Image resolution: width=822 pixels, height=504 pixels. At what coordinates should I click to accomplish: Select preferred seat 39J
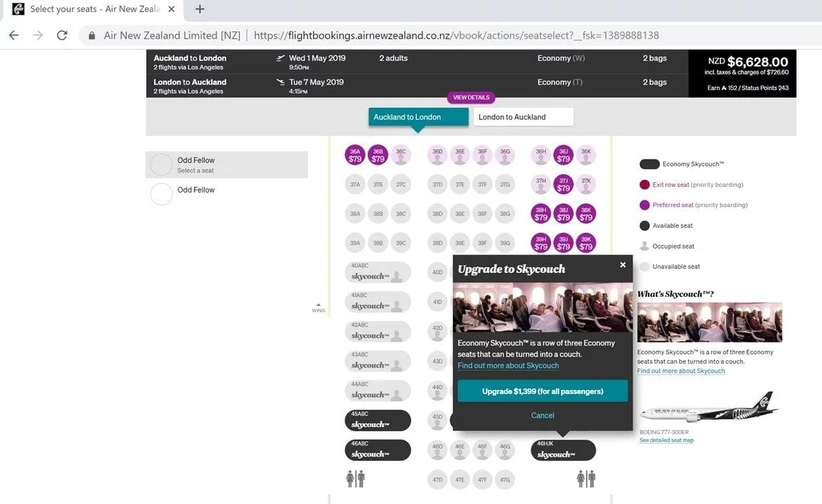point(564,243)
